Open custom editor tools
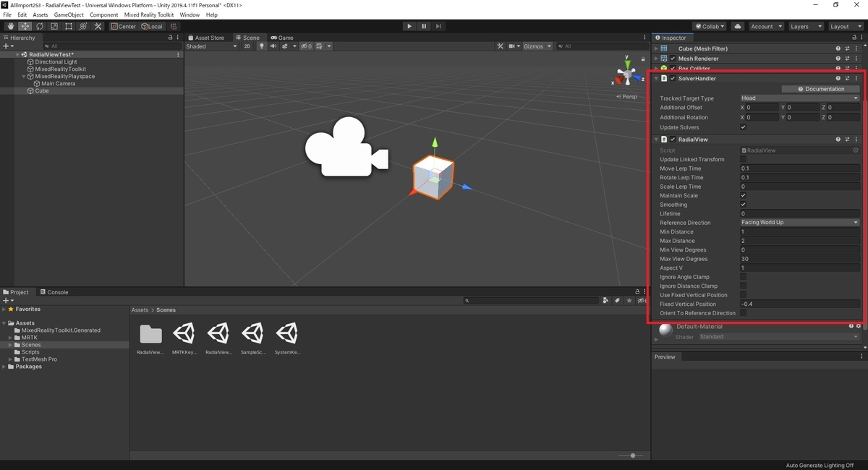This screenshot has width=868, height=470. pyautogui.click(x=98, y=26)
